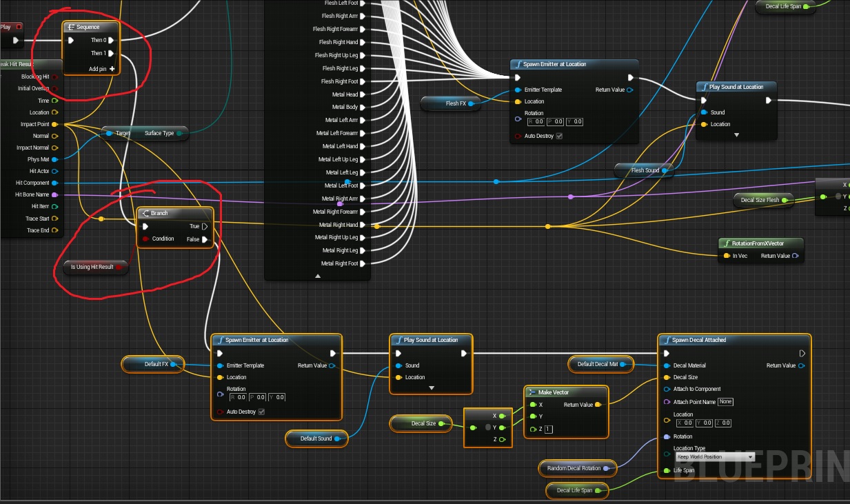Click the Make Vector Z value field
This screenshot has height=504, width=850.
[549, 429]
